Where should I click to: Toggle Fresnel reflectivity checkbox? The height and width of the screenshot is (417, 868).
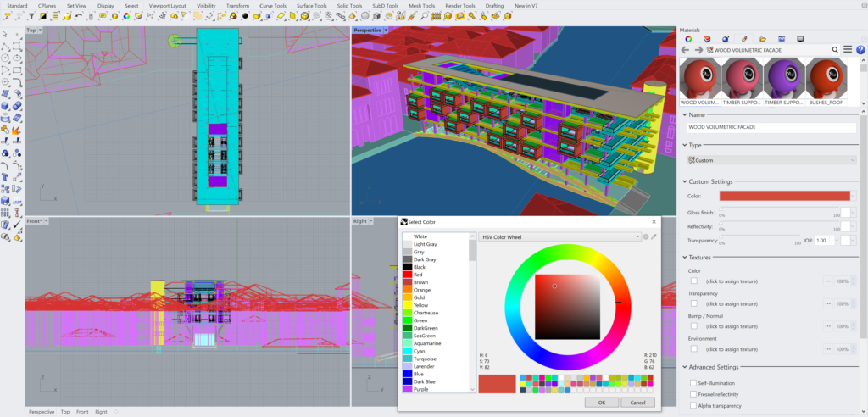pyautogui.click(x=693, y=394)
